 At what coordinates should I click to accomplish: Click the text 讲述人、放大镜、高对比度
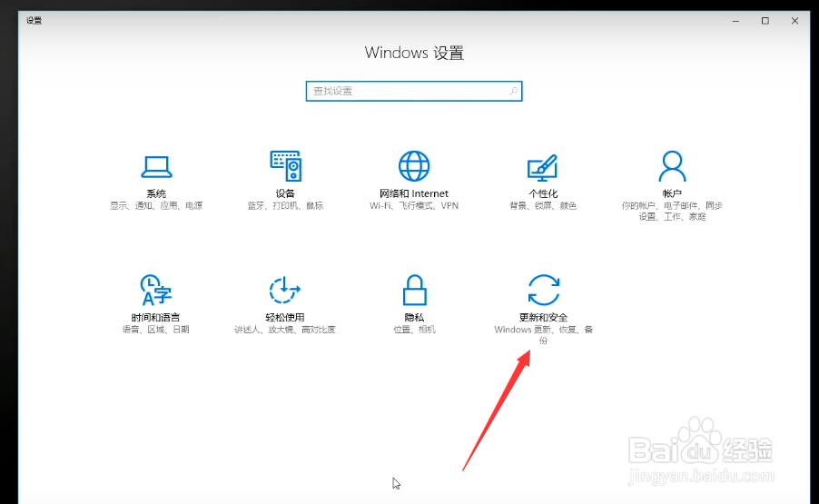tap(285, 330)
